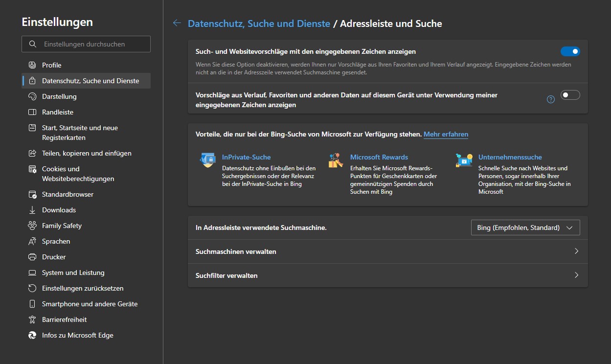Open the Bing (Empfohlen, Standard) search engine dropdown
Image resolution: width=611 pixels, height=364 pixels.
pos(525,227)
